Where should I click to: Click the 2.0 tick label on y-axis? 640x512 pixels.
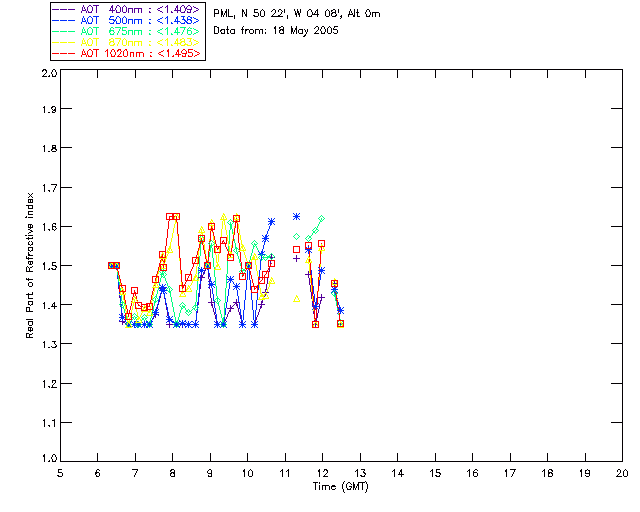coord(47,74)
